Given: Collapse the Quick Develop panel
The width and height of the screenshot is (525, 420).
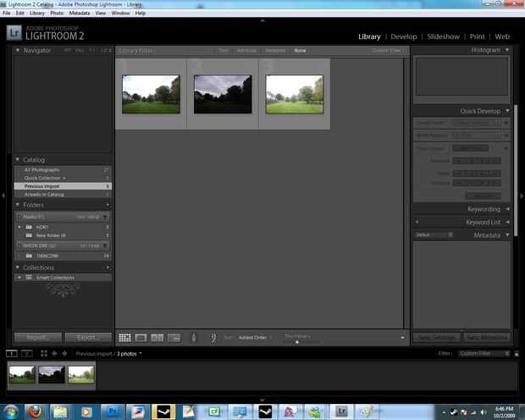Looking at the screenshot, I should [507, 111].
